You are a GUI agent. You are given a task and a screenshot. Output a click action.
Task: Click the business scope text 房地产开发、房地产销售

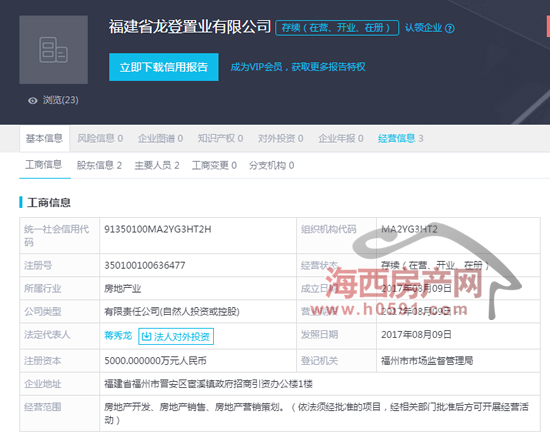316,413
